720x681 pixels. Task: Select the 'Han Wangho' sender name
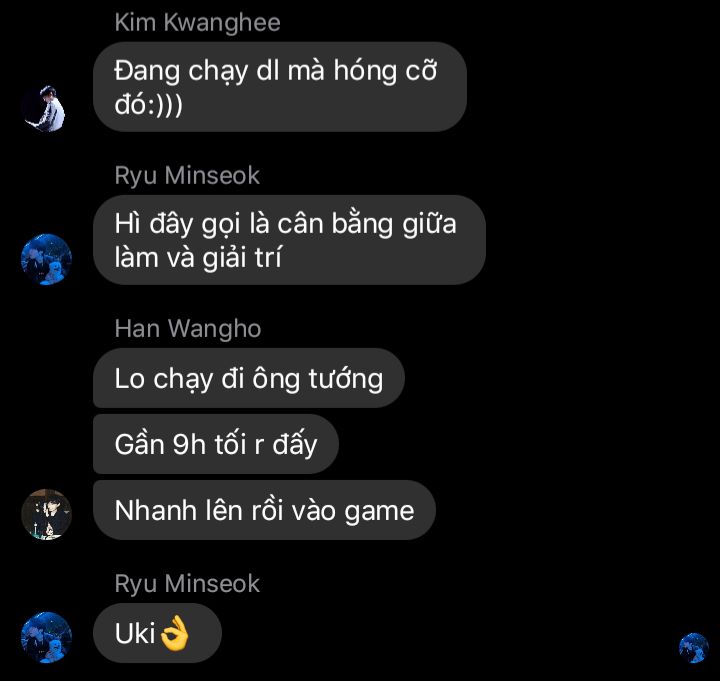[188, 329]
